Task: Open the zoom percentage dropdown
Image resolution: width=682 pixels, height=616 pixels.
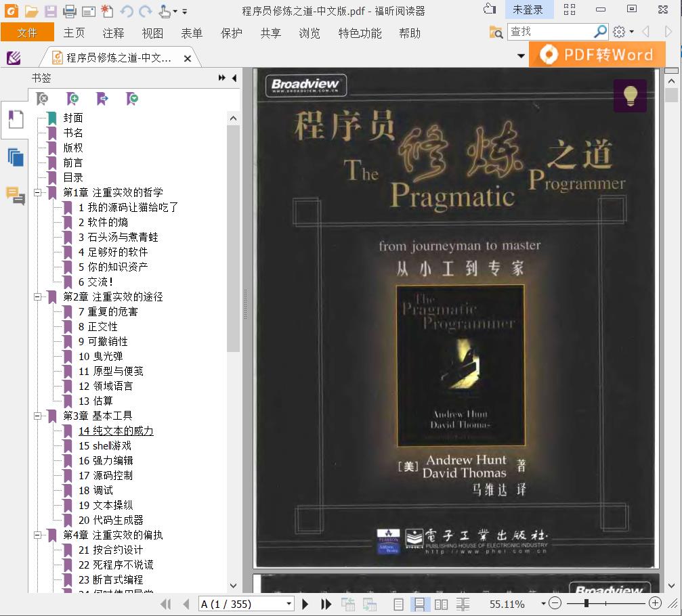Action: point(543,604)
